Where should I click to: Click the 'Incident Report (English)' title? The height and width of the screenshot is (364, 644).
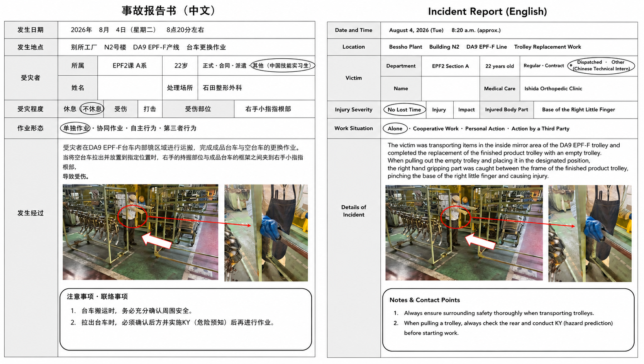point(487,12)
